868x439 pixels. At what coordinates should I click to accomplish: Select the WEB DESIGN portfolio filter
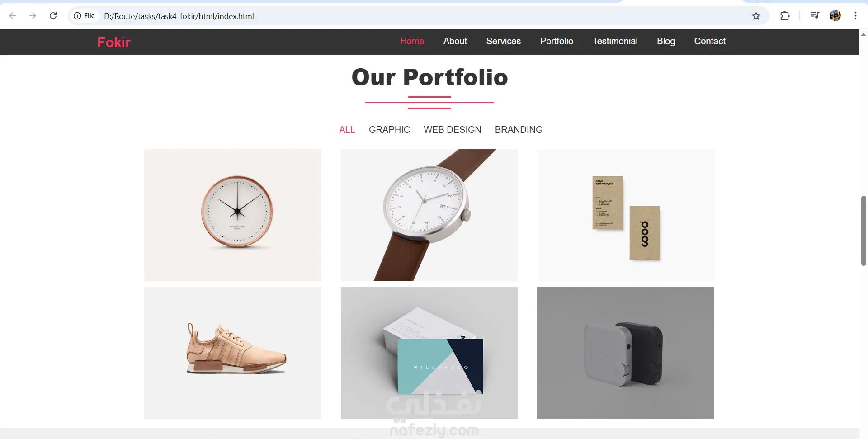[x=452, y=130]
